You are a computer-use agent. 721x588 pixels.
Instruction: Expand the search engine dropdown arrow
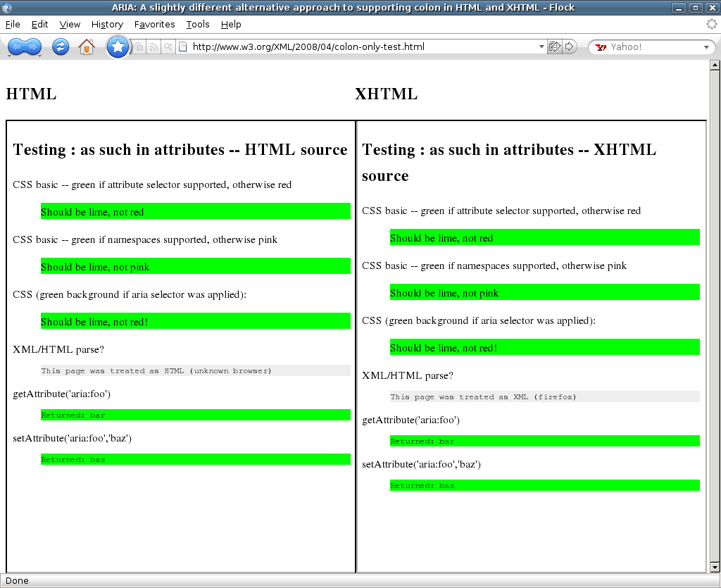click(x=706, y=47)
